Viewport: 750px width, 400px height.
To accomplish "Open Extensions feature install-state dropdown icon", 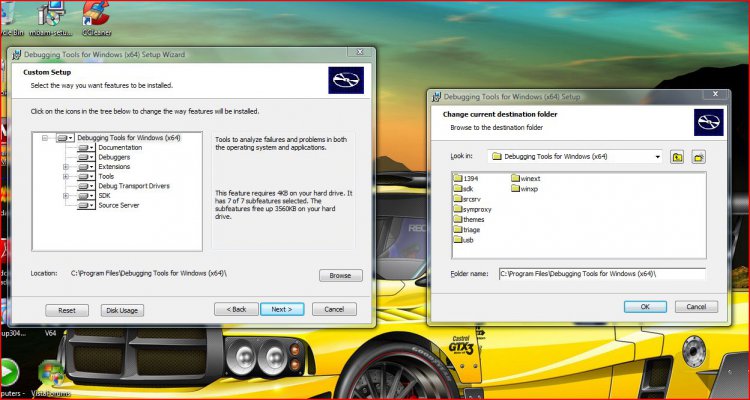I will (x=86, y=167).
